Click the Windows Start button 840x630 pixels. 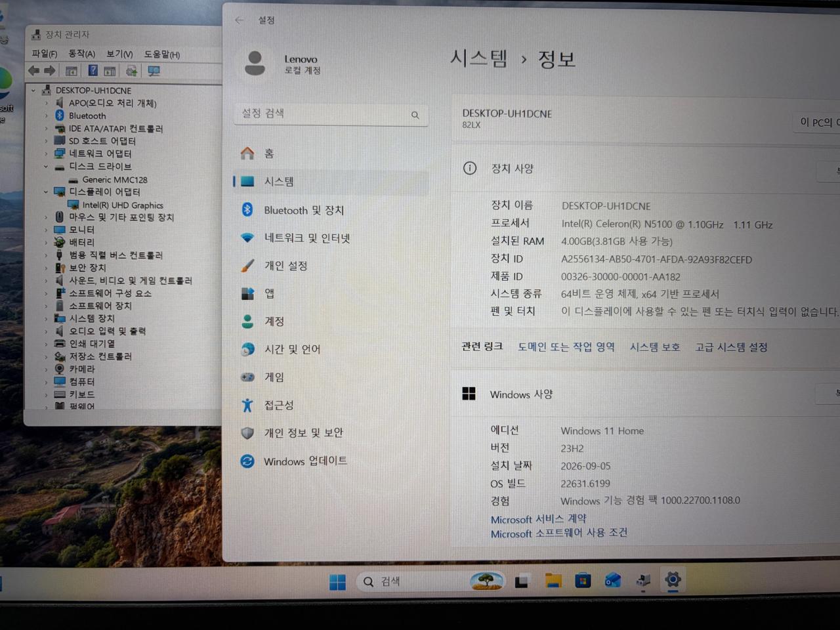337,582
